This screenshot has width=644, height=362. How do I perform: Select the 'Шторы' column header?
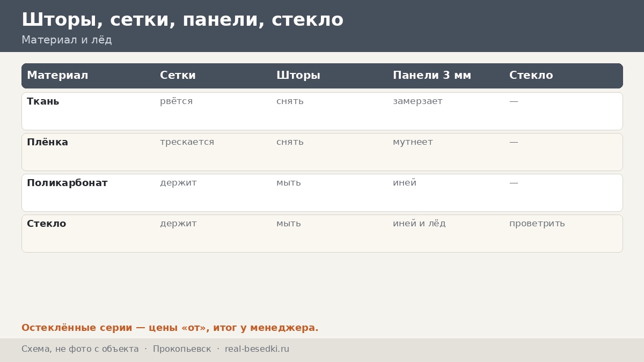click(x=298, y=76)
